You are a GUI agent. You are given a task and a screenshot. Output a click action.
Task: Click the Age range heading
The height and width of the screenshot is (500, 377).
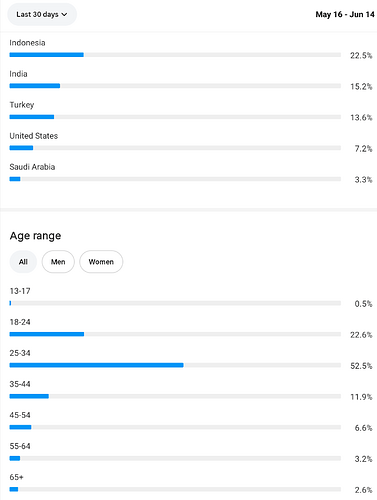(x=35, y=236)
